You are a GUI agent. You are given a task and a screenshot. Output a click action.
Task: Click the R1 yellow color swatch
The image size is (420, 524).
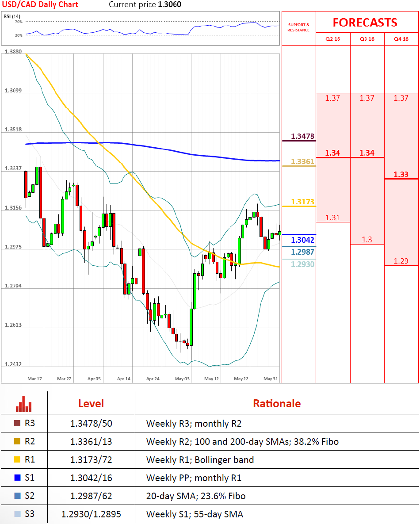click(17, 459)
